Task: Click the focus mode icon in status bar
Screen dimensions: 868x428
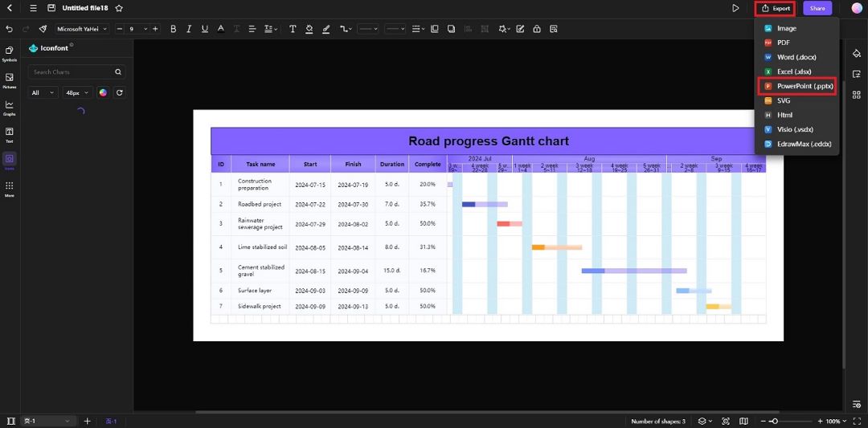Action: (x=726, y=422)
